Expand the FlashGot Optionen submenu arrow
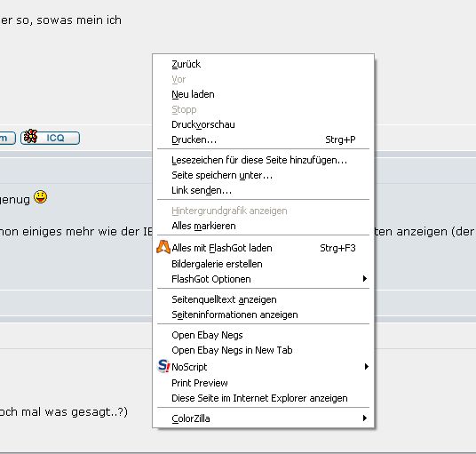The width and height of the screenshot is (476, 454). click(x=365, y=278)
